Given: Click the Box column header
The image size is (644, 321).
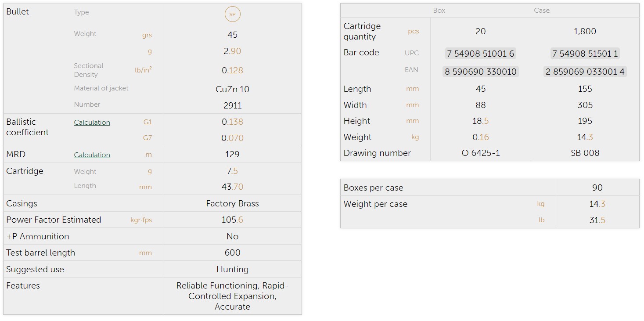Looking at the screenshot, I should click(x=439, y=11).
